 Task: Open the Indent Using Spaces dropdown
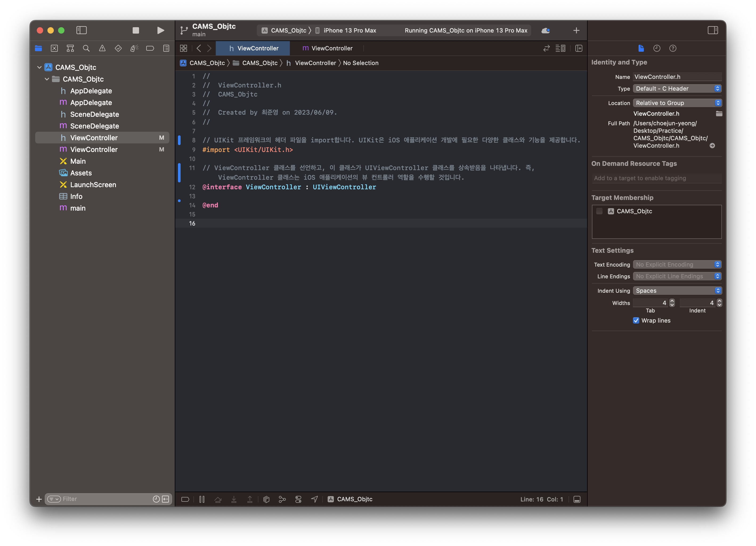click(x=677, y=291)
